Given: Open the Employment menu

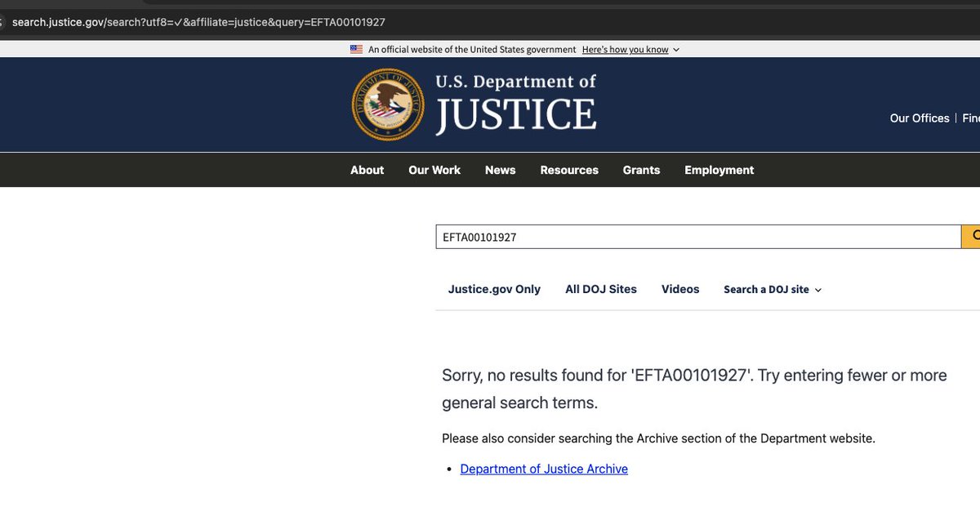Looking at the screenshot, I should pyautogui.click(x=719, y=170).
